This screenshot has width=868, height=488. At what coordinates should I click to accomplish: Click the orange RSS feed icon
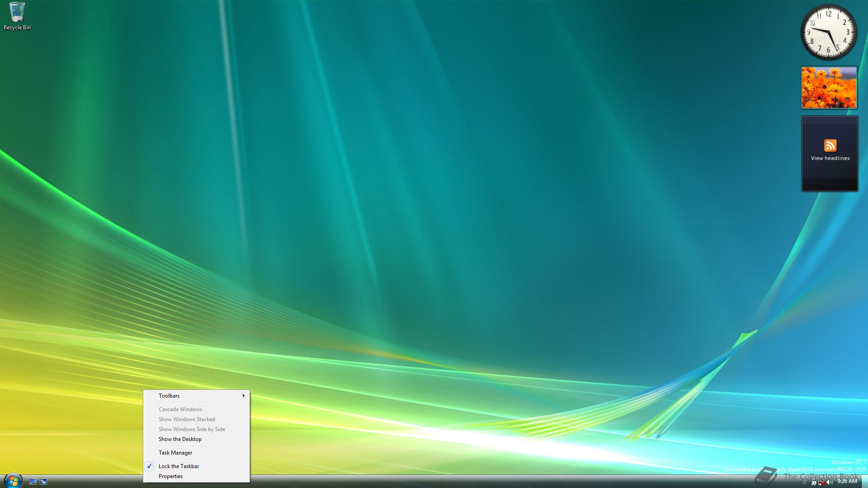[830, 145]
